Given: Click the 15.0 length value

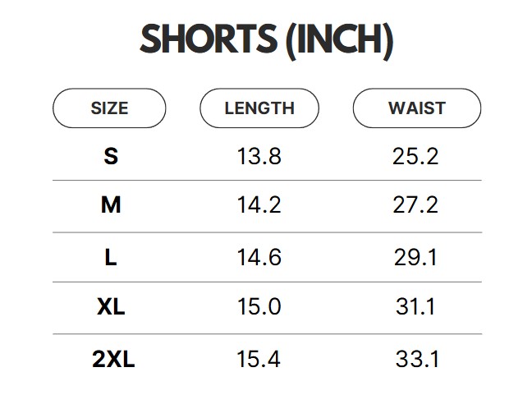Looking at the screenshot, I should (x=259, y=307).
